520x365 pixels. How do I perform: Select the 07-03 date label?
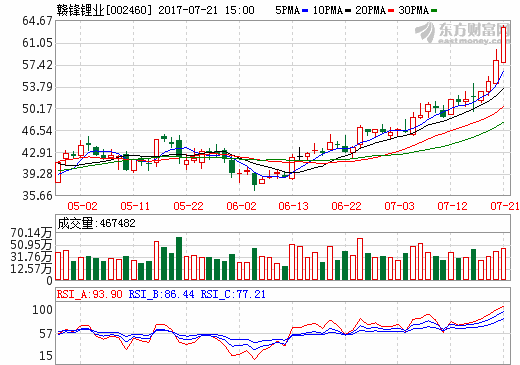click(x=399, y=206)
